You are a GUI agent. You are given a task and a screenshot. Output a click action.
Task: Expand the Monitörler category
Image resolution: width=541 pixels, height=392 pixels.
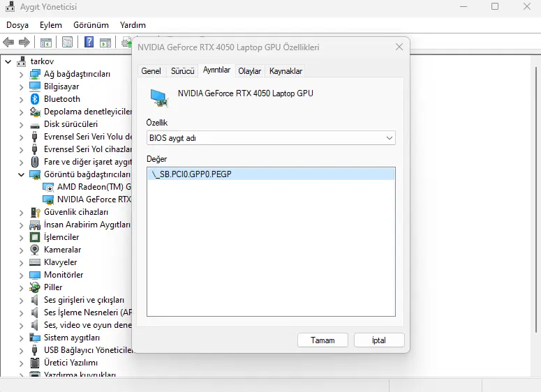[x=22, y=275]
